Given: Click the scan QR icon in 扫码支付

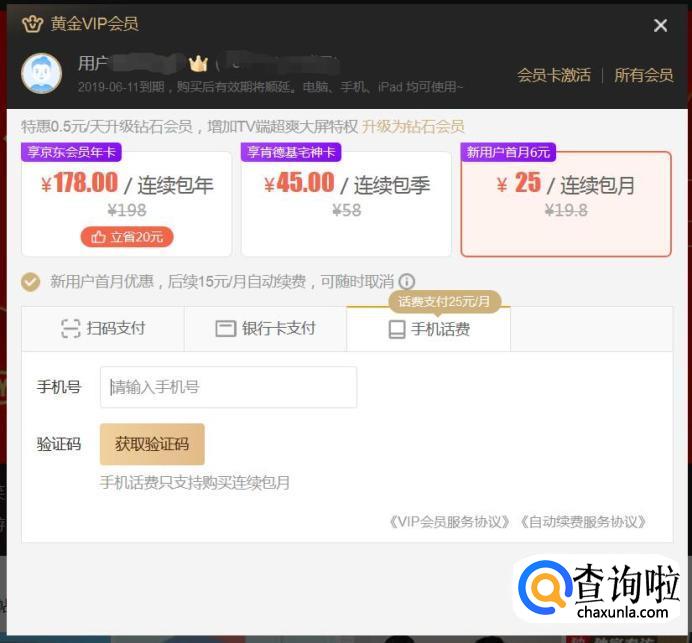Looking at the screenshot, I should tap(71, 329).
